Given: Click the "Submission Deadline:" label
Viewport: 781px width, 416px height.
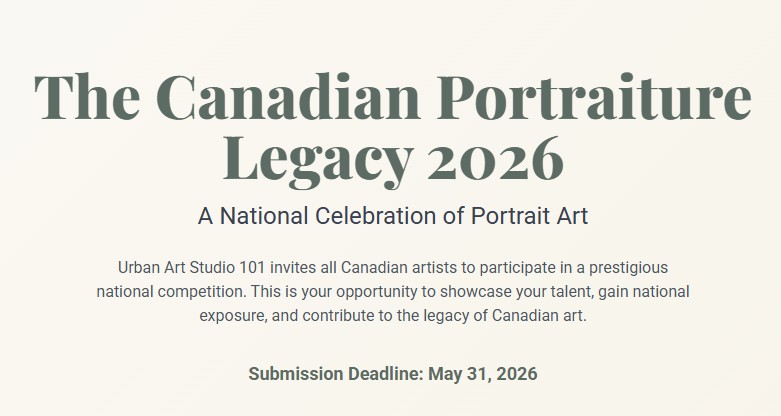Looking at the screenshot, I should tap(335, 375).
